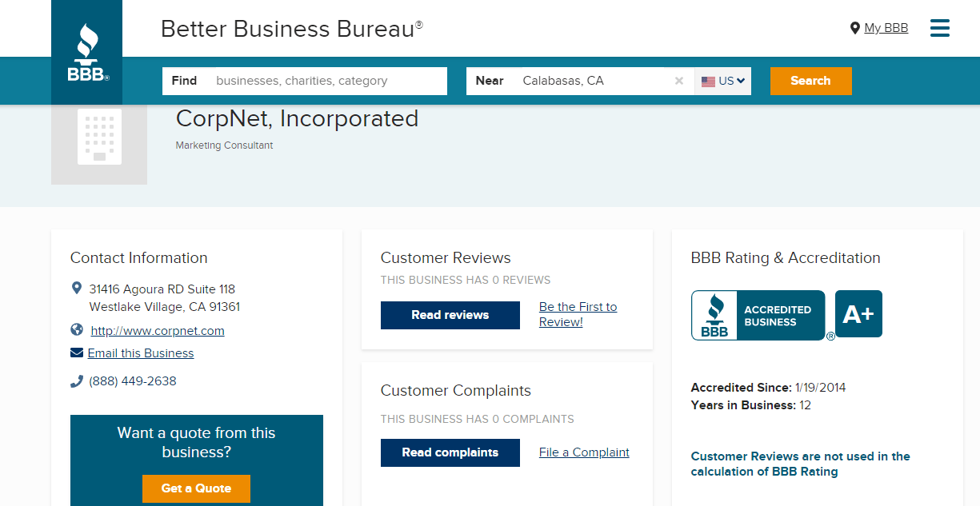
Task: Click the Get a Quote button
Action: (196, 488)
